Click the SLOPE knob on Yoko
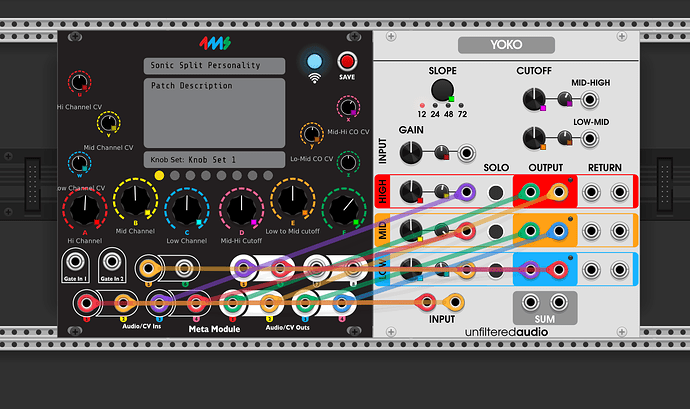 point(442,90)
